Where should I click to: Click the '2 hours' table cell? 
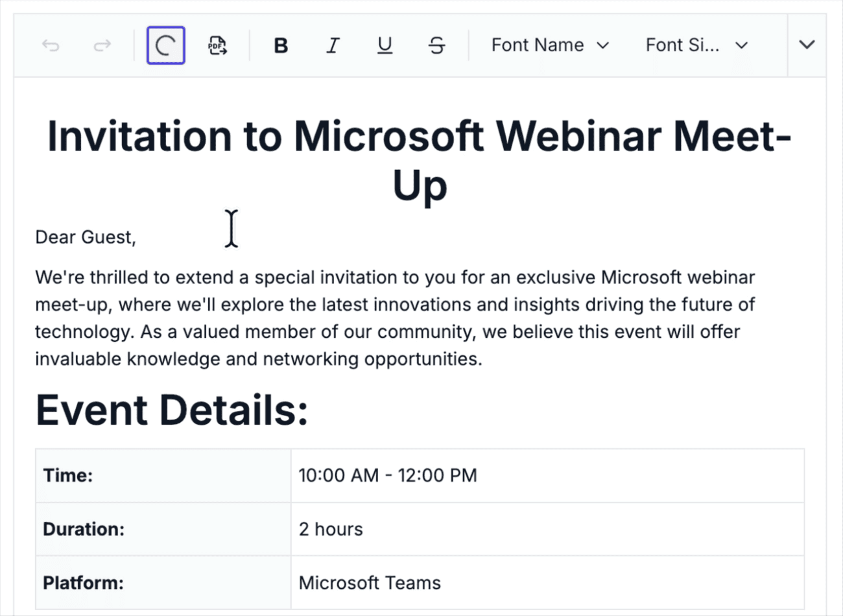click(547, 529)
